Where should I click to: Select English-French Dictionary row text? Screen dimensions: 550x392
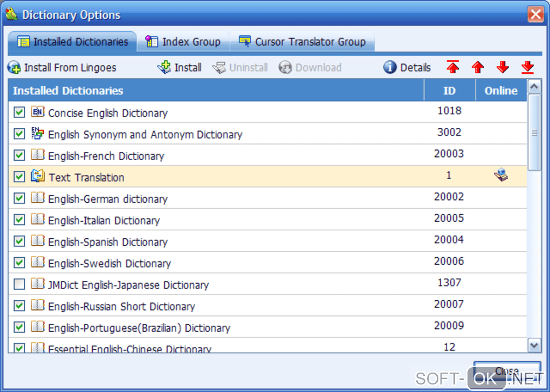pos(106,156)
